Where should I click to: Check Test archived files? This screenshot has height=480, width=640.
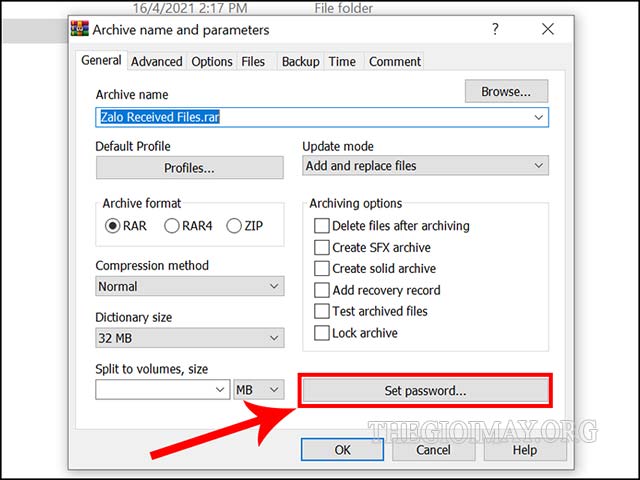tap(322, 311)
